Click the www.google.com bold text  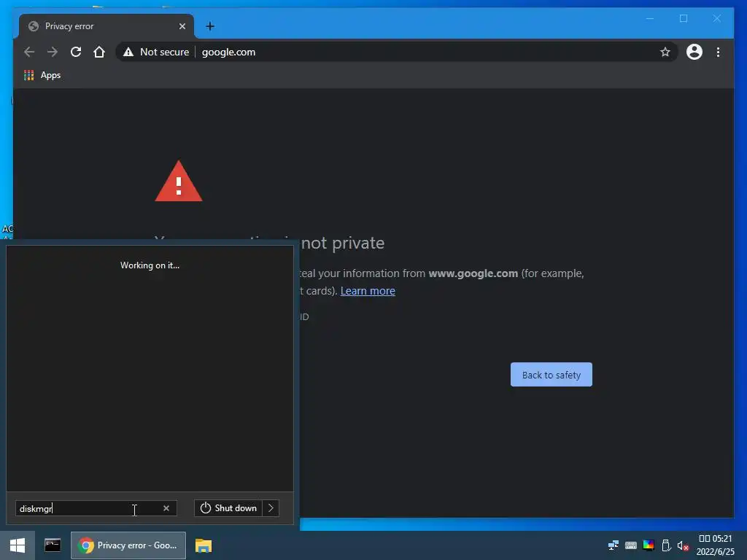point(473,273)
